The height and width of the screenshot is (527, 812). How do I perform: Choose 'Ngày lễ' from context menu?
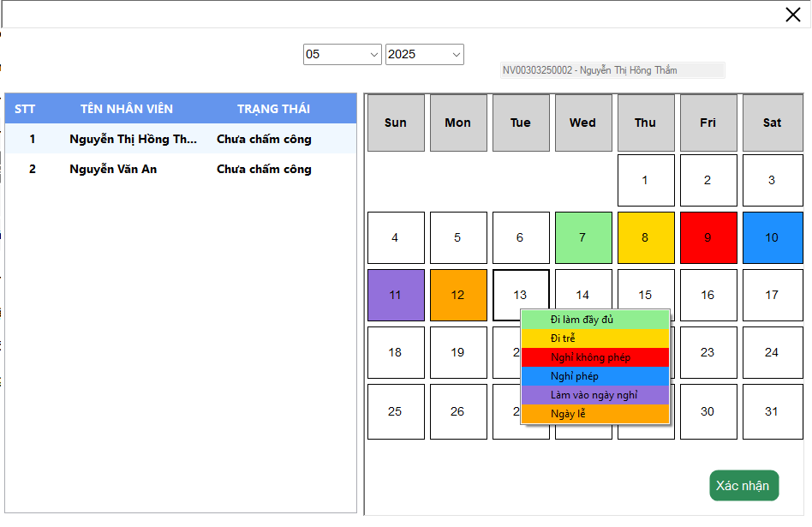click(x=595, y=414)
